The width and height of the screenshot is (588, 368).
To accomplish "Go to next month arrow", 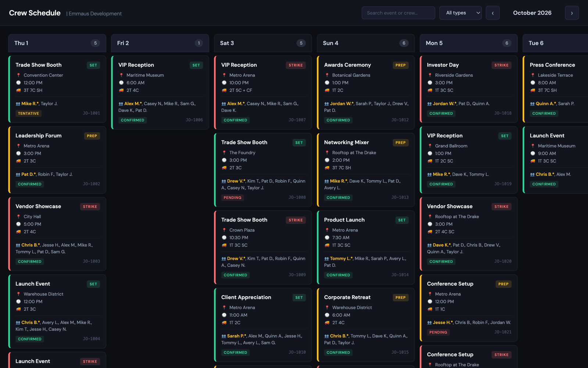I will [572, 13].
